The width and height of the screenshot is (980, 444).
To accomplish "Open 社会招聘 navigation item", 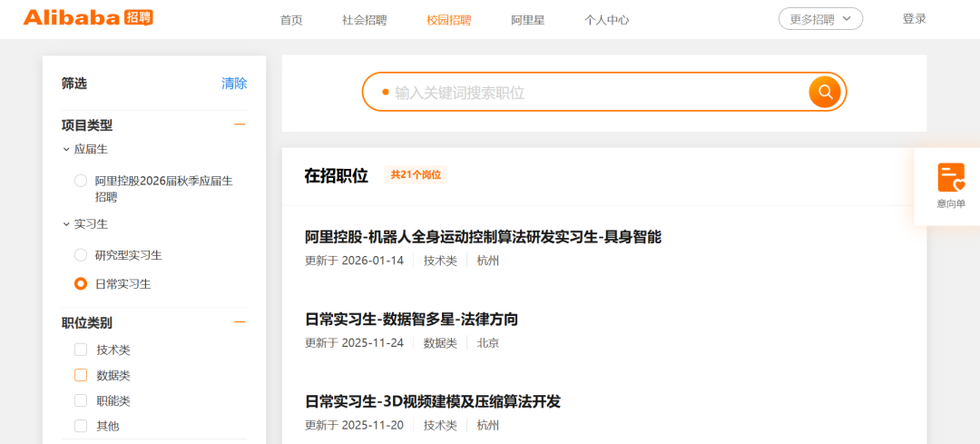I will pos(365,20).
